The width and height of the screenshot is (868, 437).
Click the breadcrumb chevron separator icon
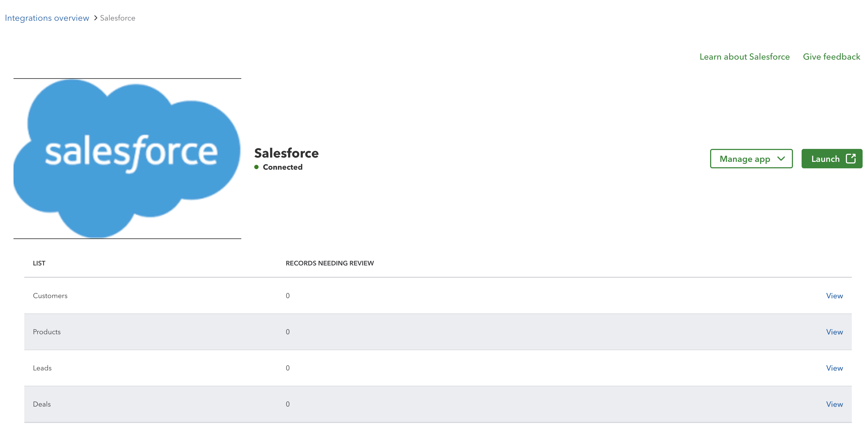pos(95,18)
